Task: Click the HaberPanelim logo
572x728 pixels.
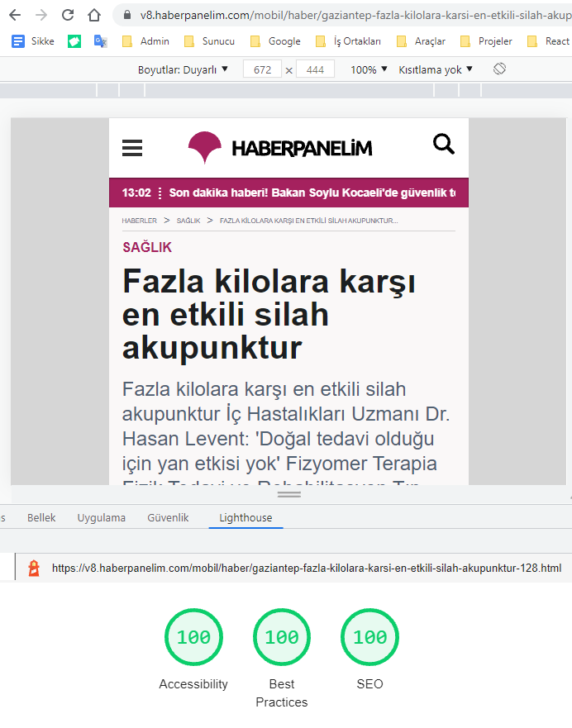Action: pyautogui.click(x=280, y=148)
